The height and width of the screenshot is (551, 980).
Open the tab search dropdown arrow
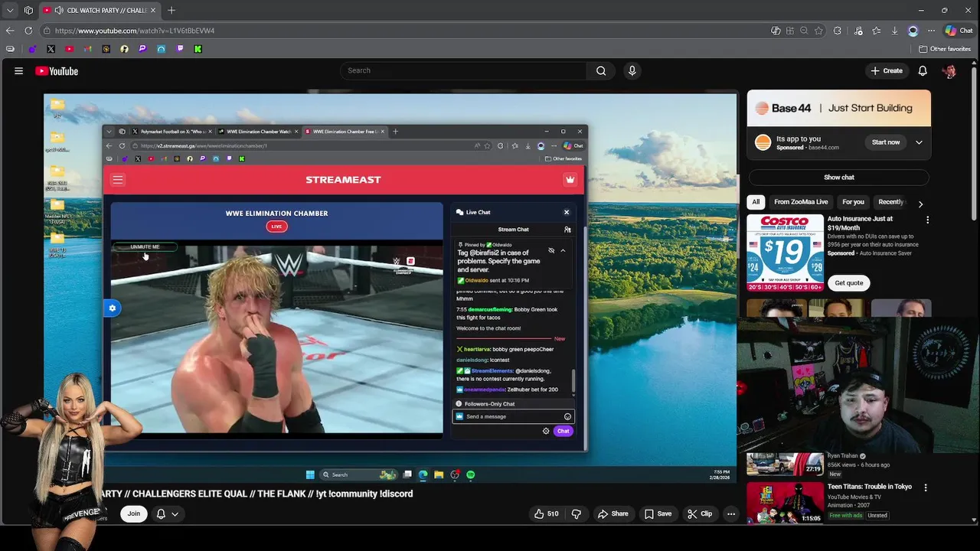tap(10, 10)
